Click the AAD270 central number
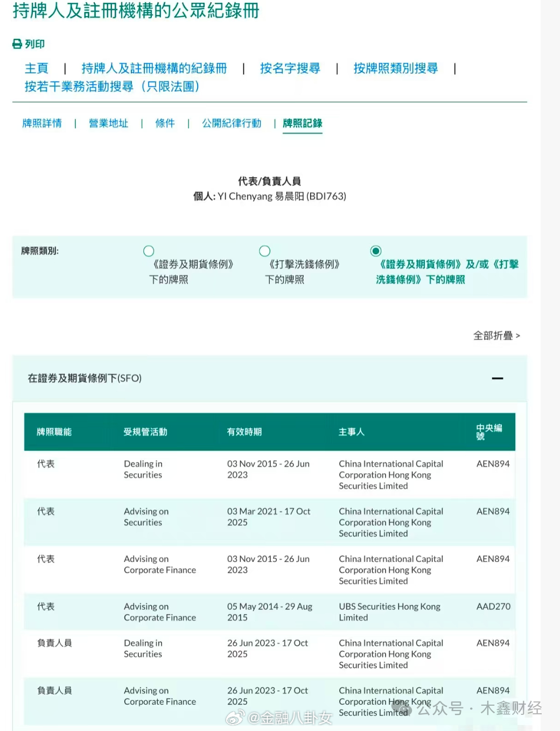 tap(493, 607)
